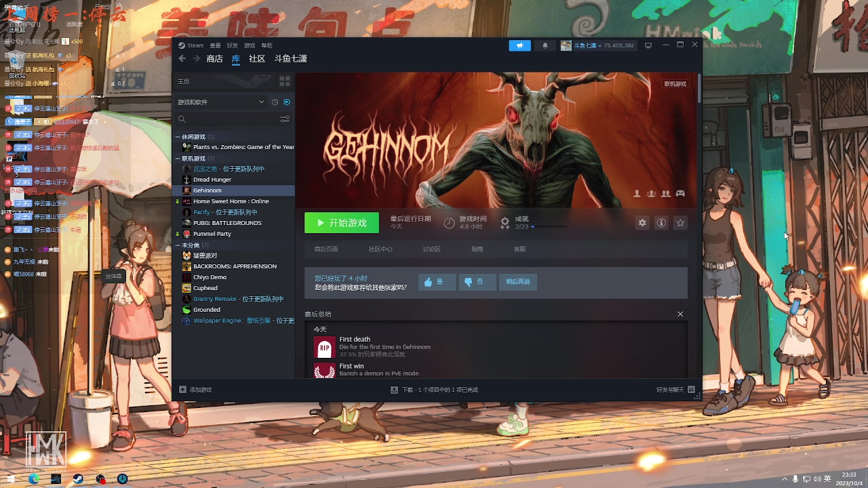This screenshot has height=488, width=868.
Task: Click the First win laurel achievement icon
Action: (325, 370)
